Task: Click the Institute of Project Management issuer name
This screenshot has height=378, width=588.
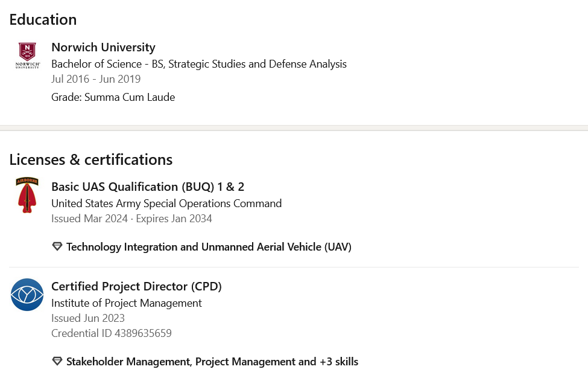Action: (127, 303)
